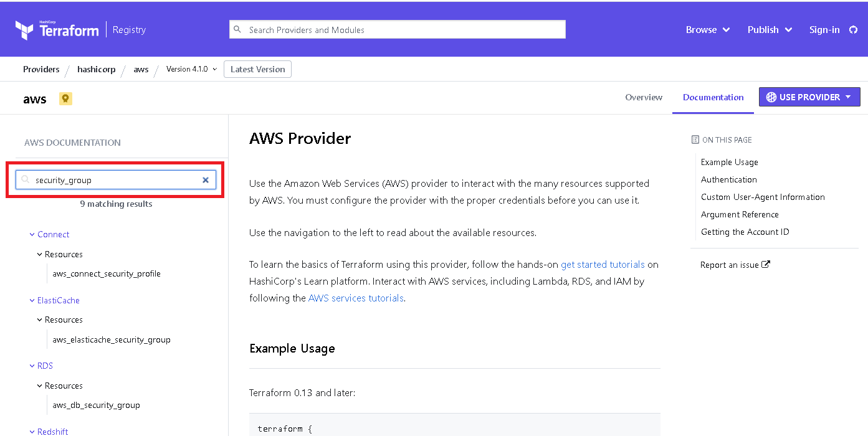868x436 pixels.
Task: Collapse Resources under RDS
Action: click(40, 386)
